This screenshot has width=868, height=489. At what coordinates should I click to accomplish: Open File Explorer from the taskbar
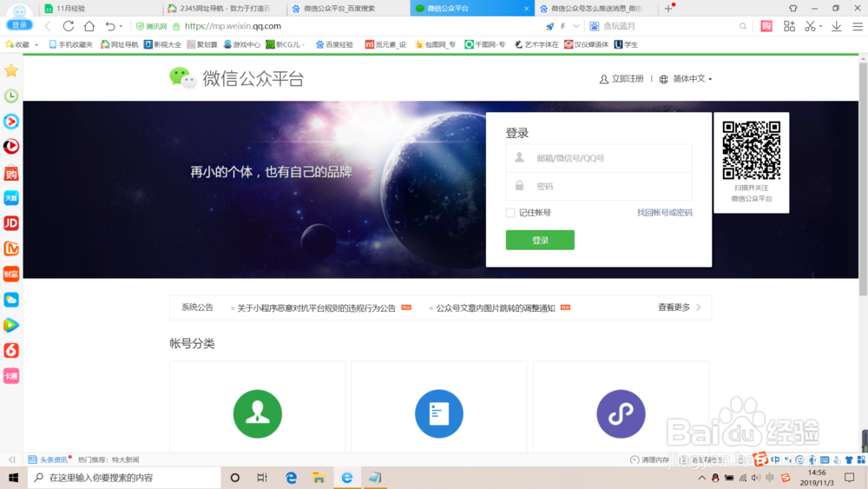point(319,478)
